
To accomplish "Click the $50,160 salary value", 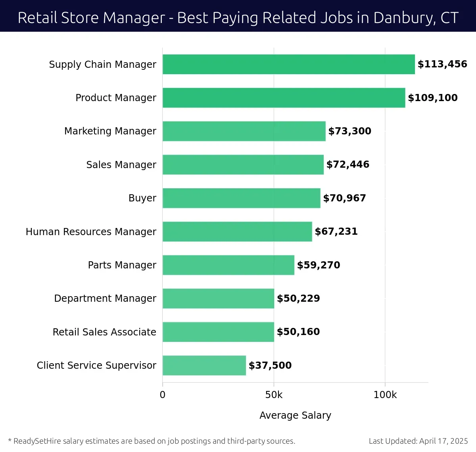I will click(x=298, y=332).
